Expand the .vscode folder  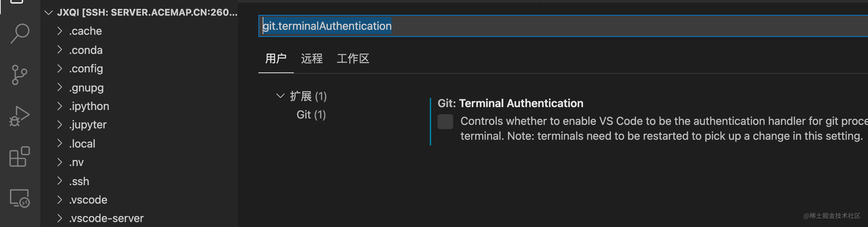[59, 200]
